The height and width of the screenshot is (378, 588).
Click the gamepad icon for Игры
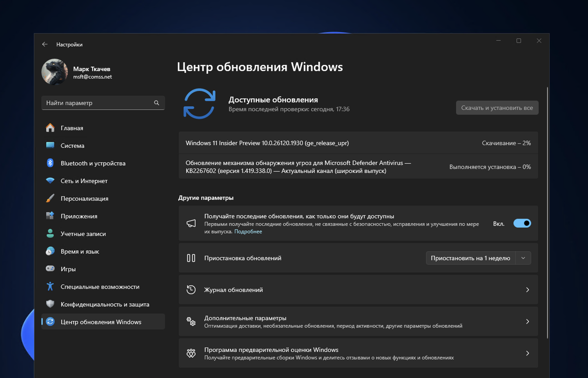coord(50,269)
